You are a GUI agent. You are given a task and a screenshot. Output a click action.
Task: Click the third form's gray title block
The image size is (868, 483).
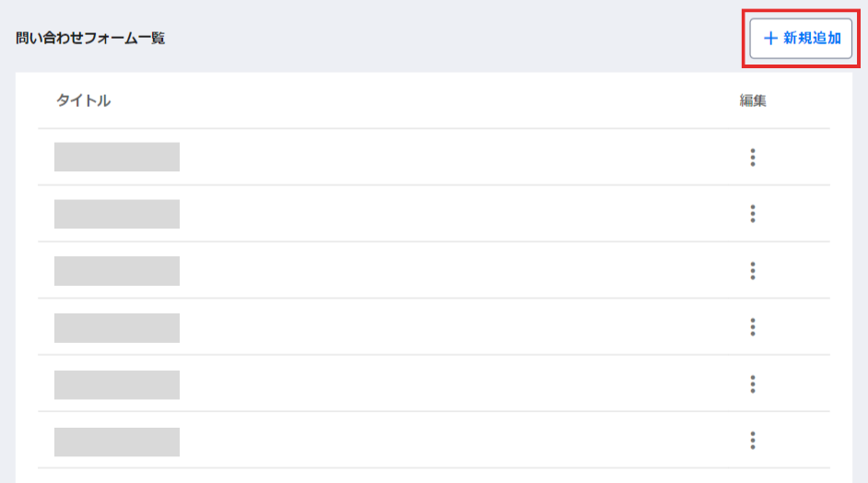click(117, 271)
